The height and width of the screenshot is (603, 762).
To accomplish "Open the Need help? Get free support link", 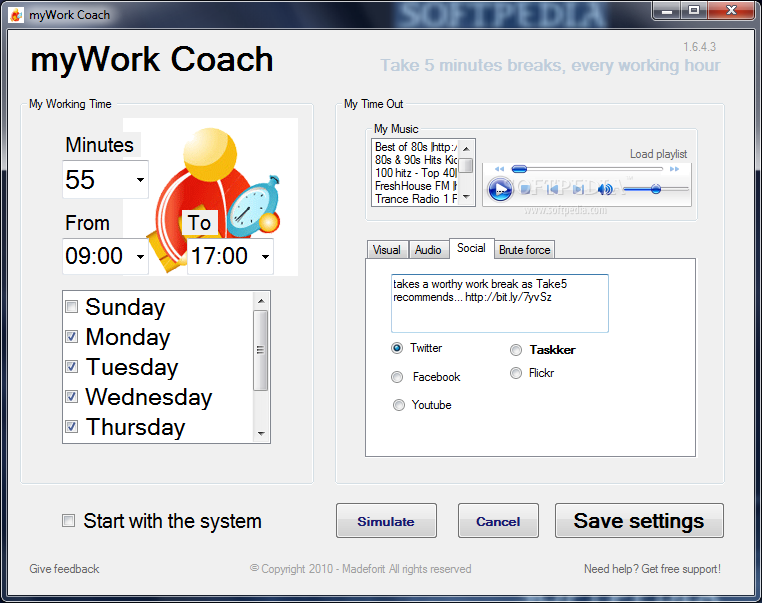I will click(x=652, y=569).
